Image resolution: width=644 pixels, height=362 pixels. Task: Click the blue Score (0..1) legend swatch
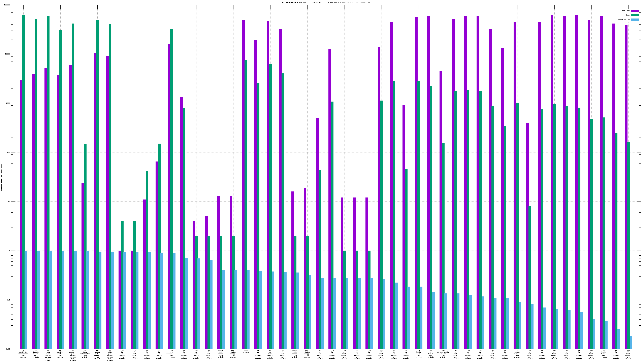[635, 20]
